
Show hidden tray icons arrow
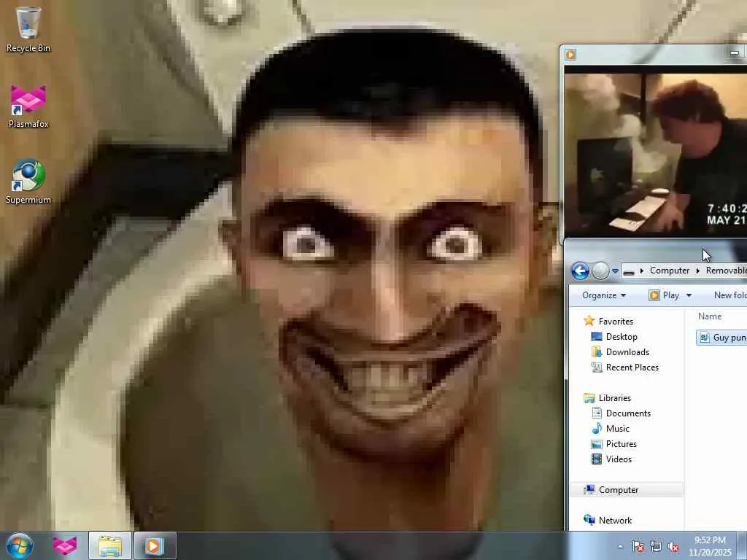(620, 547)
